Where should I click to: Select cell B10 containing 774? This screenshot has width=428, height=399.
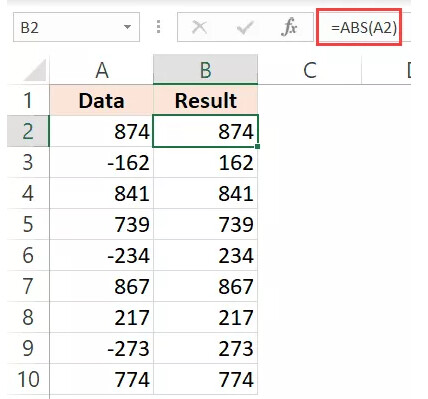(x=205, y=379)
